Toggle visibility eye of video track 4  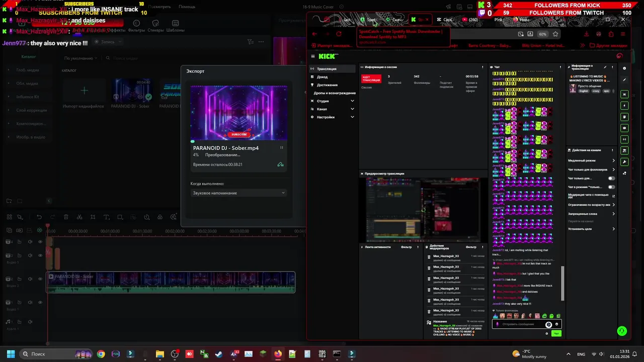click(40, 242)
